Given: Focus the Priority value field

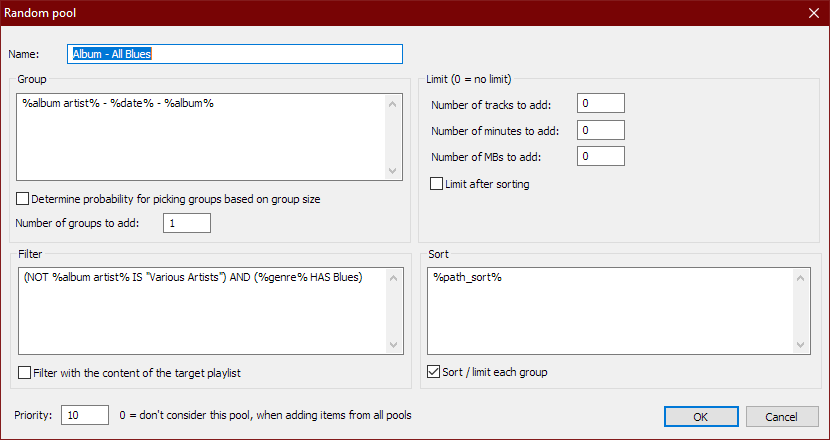Looking at the screenshot, I should pos(84,415).
